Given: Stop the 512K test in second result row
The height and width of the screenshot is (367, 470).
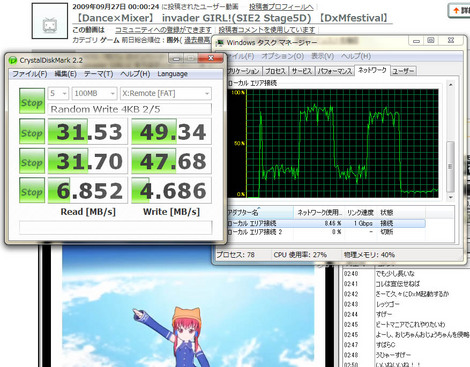Looking at the screenshot, I should [32, 161].
